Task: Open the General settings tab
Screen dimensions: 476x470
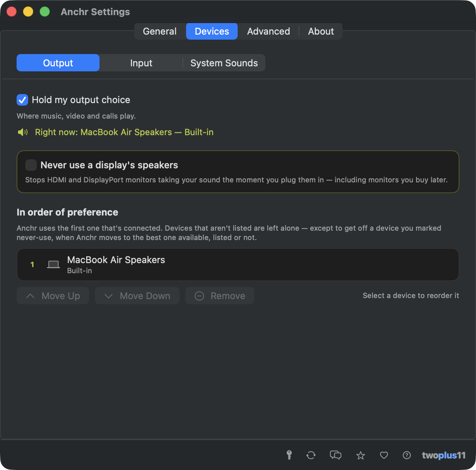Action: point(160,31)
